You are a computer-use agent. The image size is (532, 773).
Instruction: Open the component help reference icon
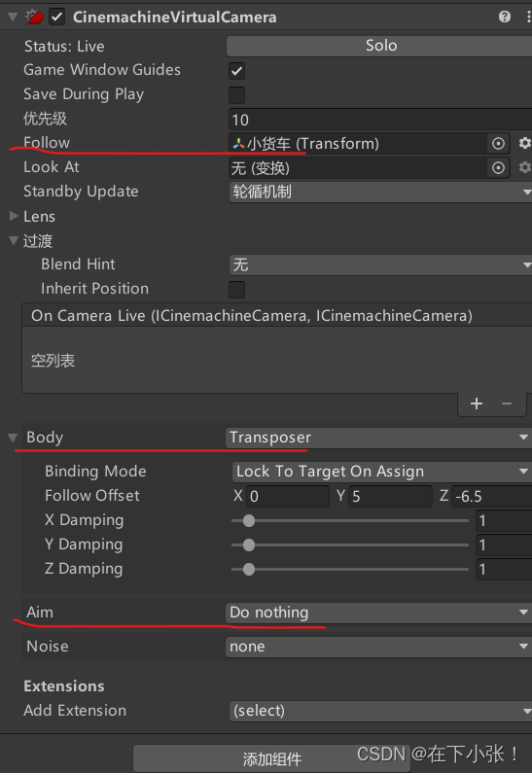click(505, 18)
